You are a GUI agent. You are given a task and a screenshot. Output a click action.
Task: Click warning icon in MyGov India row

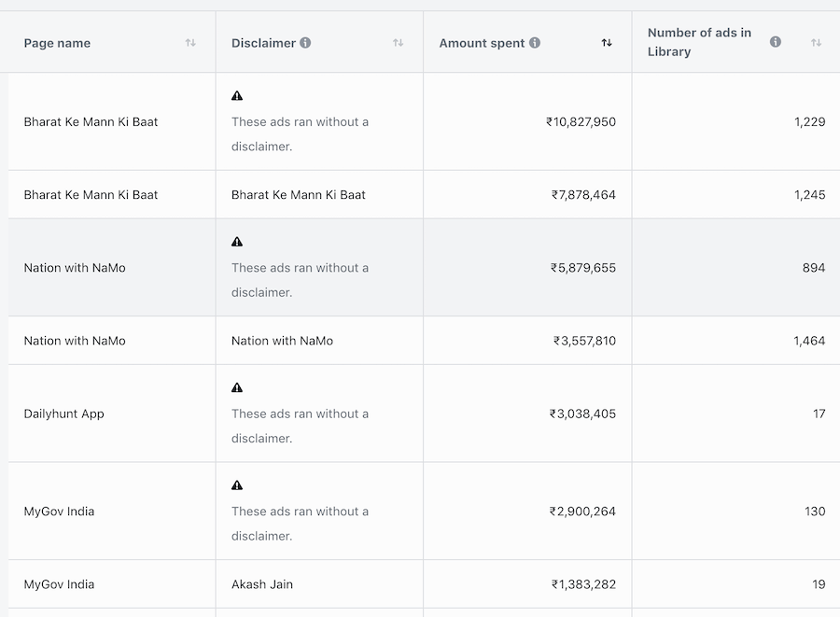237,485
